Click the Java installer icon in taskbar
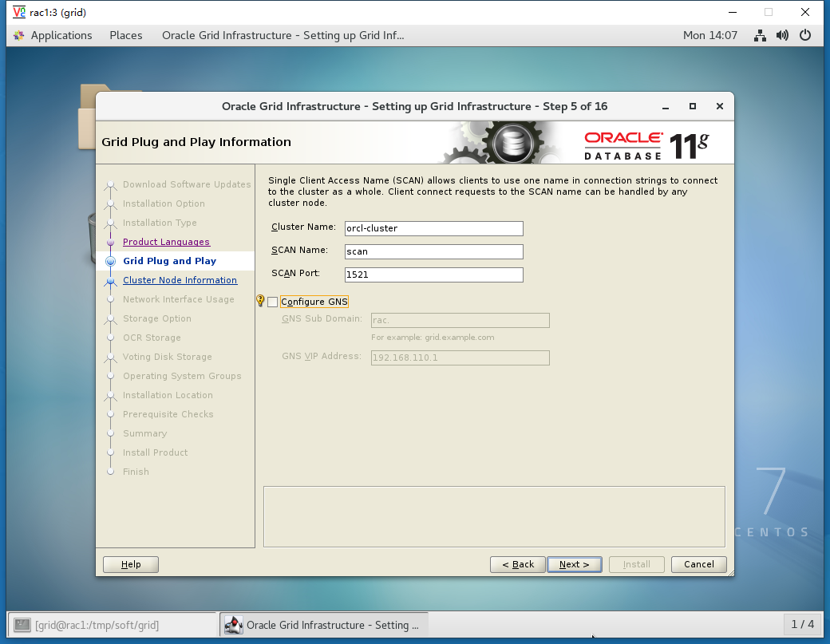 tap(233, 625)
